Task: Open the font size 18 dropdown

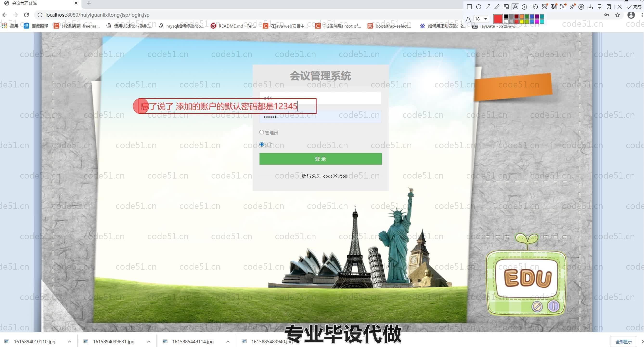Action: (x=481, y=19)
